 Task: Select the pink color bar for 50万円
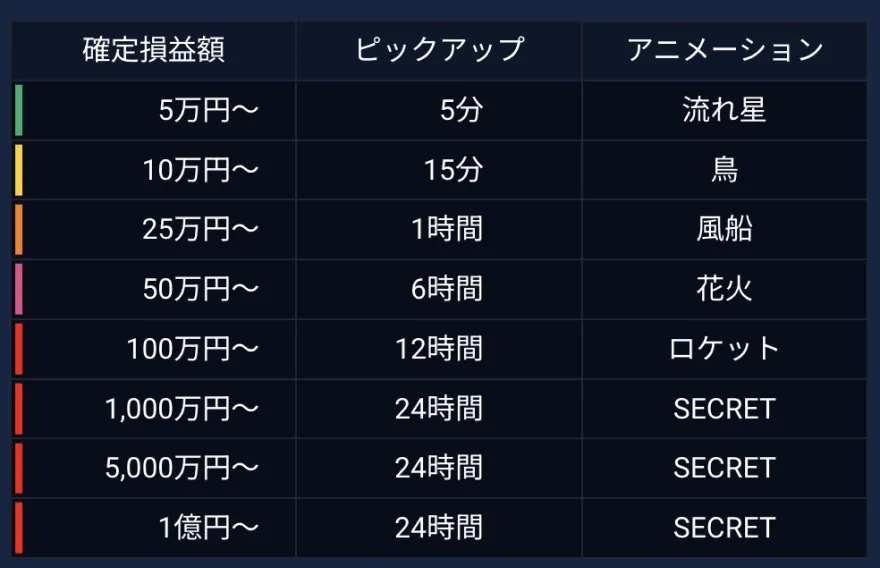click(18, 290)
